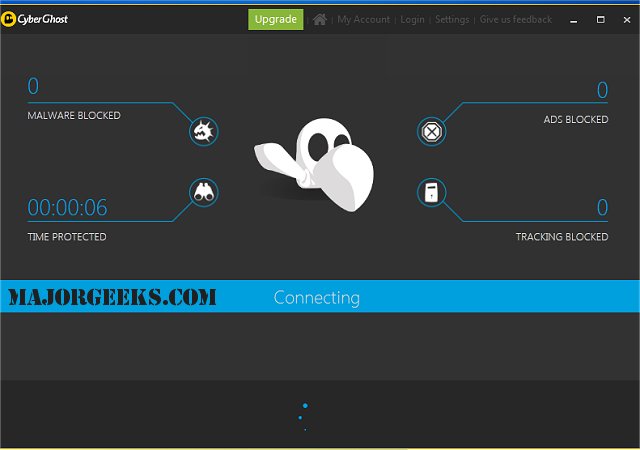Open Settings menu item
The width and height of the screenshot is (640, 450).
[452, 19]
